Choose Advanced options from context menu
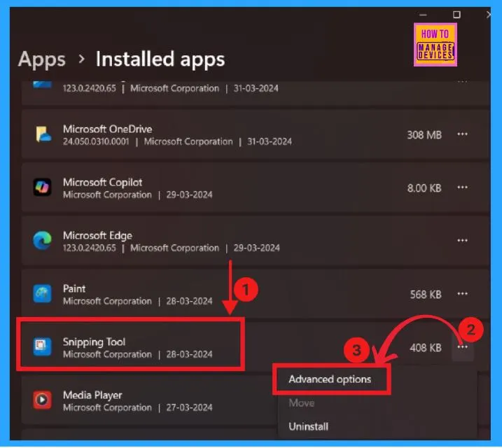The width and height of the screenshot is (502, 448). click(x=330, y=379)
